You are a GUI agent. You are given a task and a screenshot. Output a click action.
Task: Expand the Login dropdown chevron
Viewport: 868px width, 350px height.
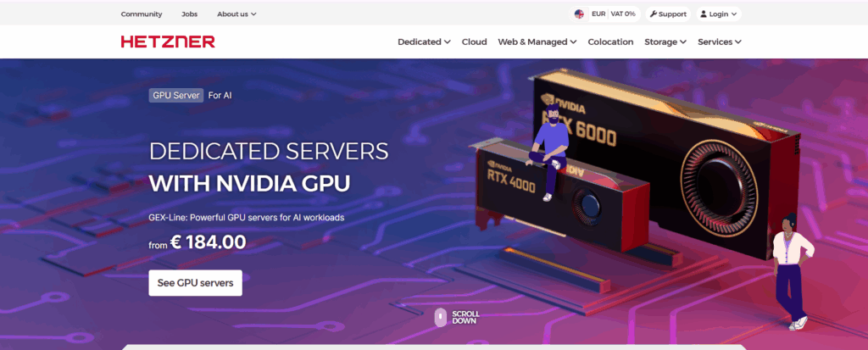coord(734,14)
